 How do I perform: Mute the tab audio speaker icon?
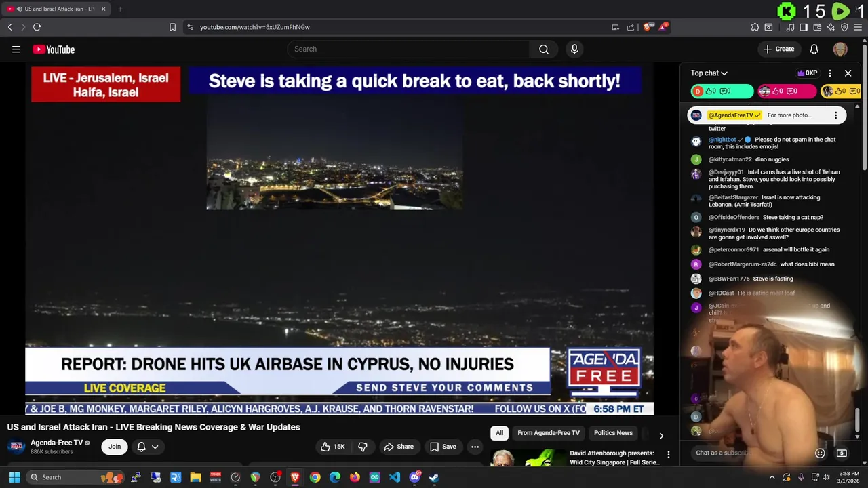(x=18, y=9)
